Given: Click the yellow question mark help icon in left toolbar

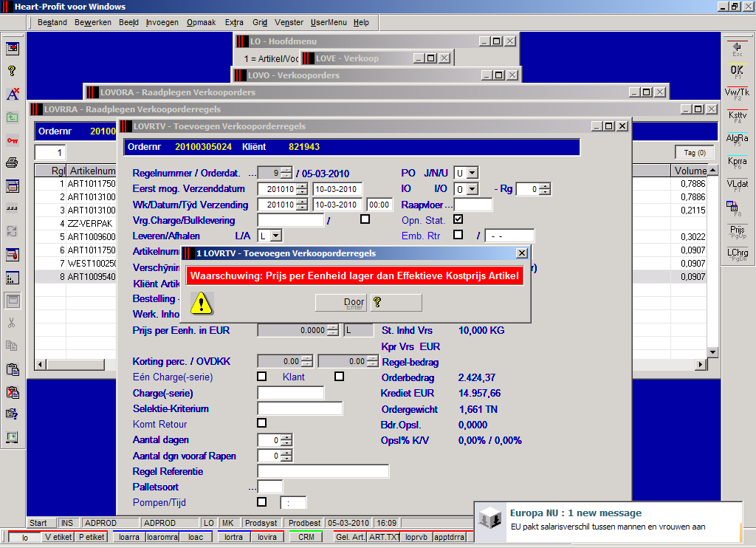Looking at the screenshot, I should (12, 71).
